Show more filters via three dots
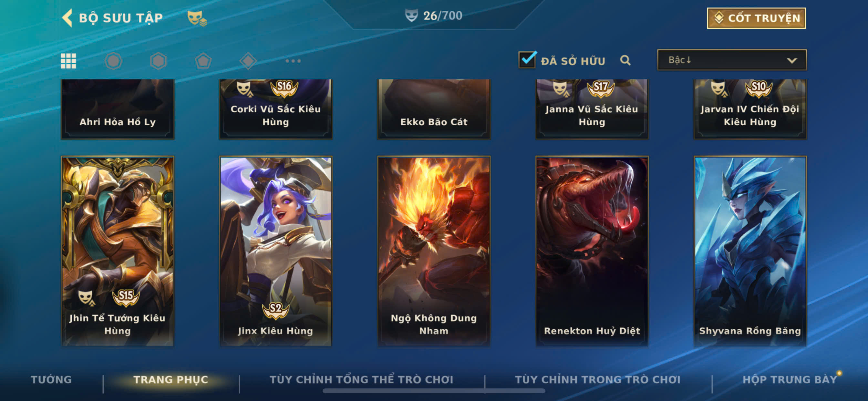The width and height of the screenshot is (868, 401). click(x=293, y=61)
